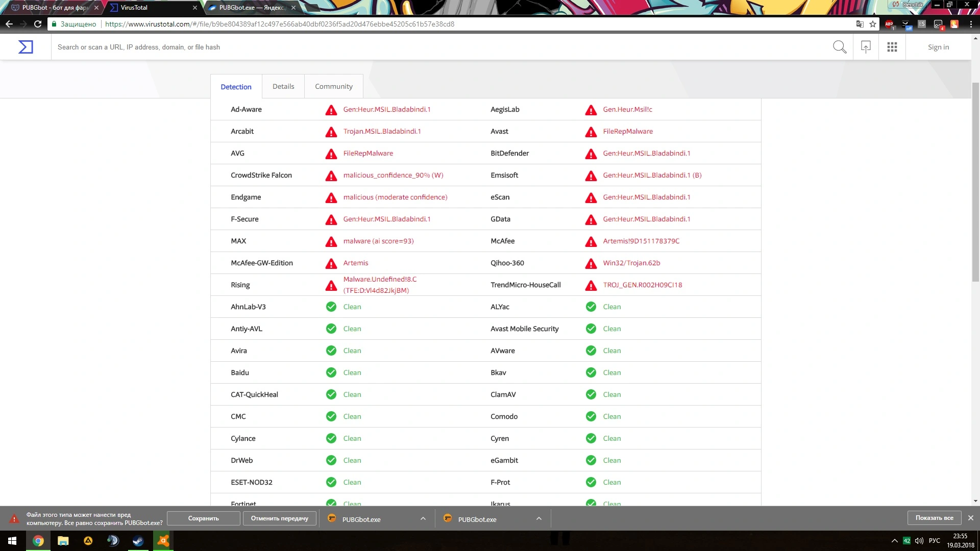Click the VirusTotal search input field
980x551 pixels.
pos(439,47)
